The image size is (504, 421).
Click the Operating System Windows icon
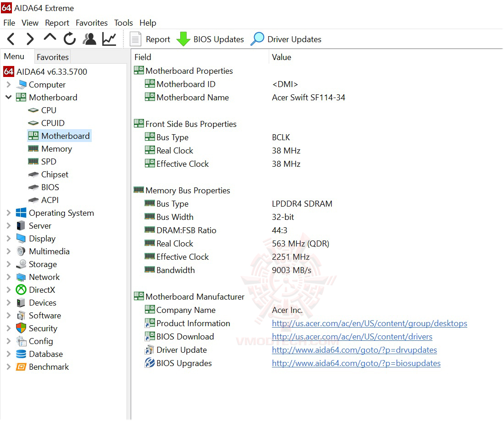[21, 213]
